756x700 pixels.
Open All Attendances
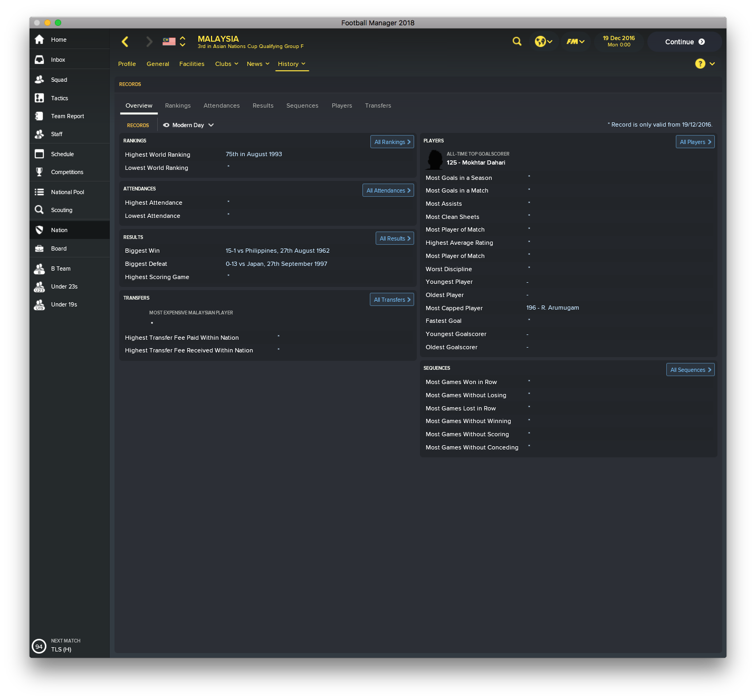click(x=388, y=190)
